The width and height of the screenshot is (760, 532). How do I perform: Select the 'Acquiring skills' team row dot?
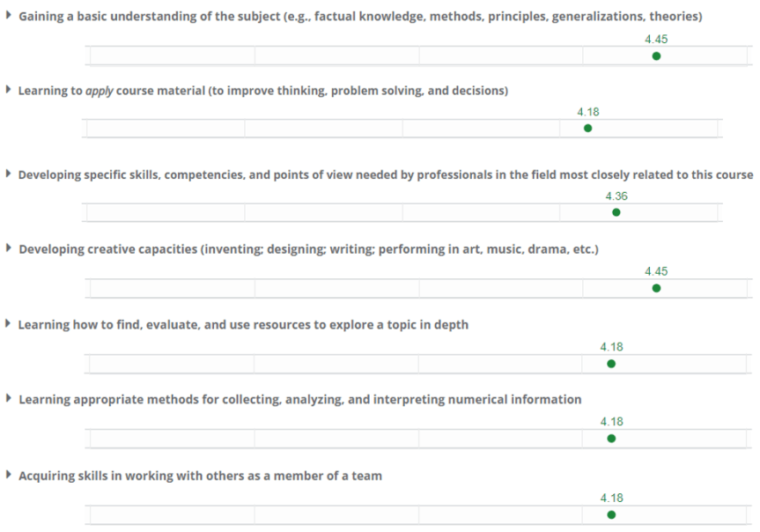611,514
